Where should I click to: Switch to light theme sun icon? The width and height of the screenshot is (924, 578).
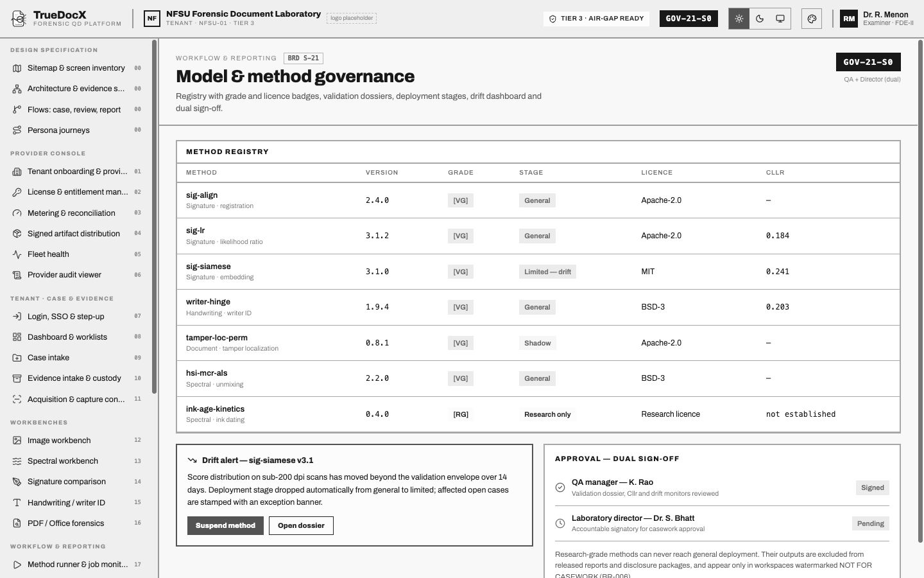pos(739,19)
